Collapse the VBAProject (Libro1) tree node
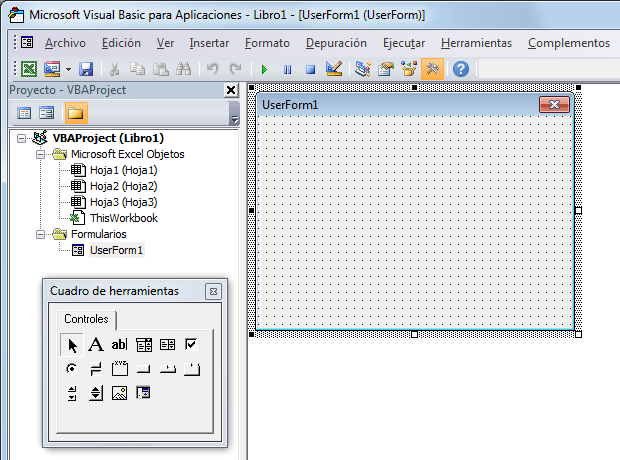The height and width of the screenshot is (460, 620). (x=21, y=138)
